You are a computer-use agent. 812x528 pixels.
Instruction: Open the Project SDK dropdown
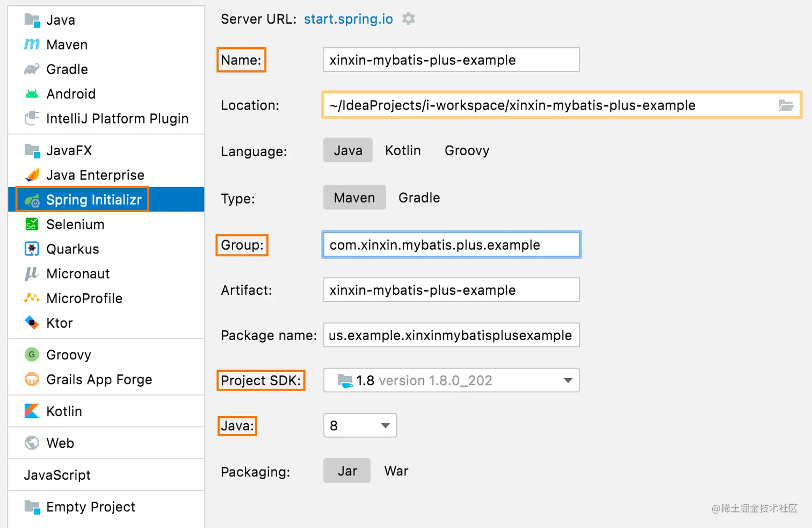click(x=451, y=380)
